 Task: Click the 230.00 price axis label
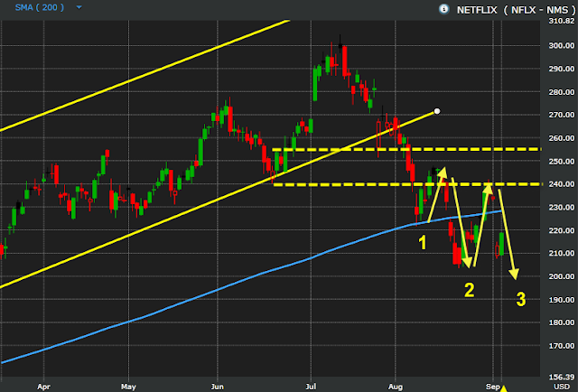562,208
